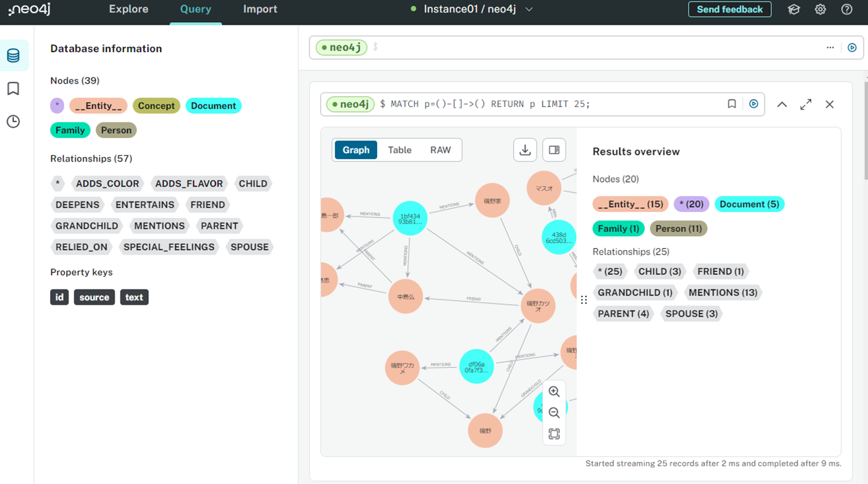The width and height of the screenshot is (868, 484).
Task: Open the help question mark menu
Action: pyautogui.click(x=846, y=10)
